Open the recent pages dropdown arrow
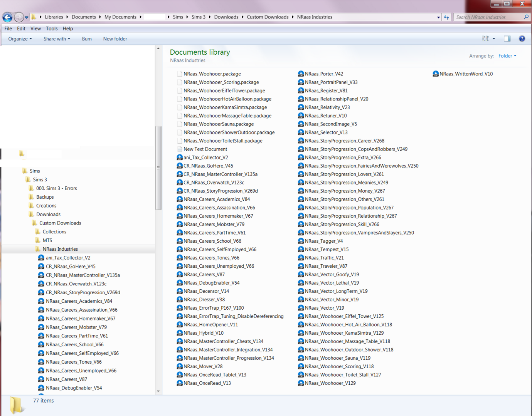532x416 pixels. pos(26,17)
